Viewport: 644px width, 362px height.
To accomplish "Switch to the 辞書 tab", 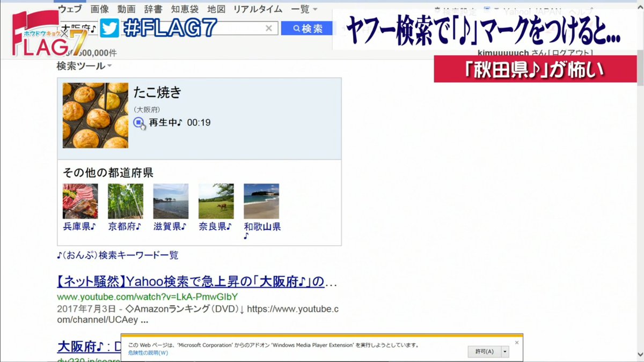I will tap(153, 9).
